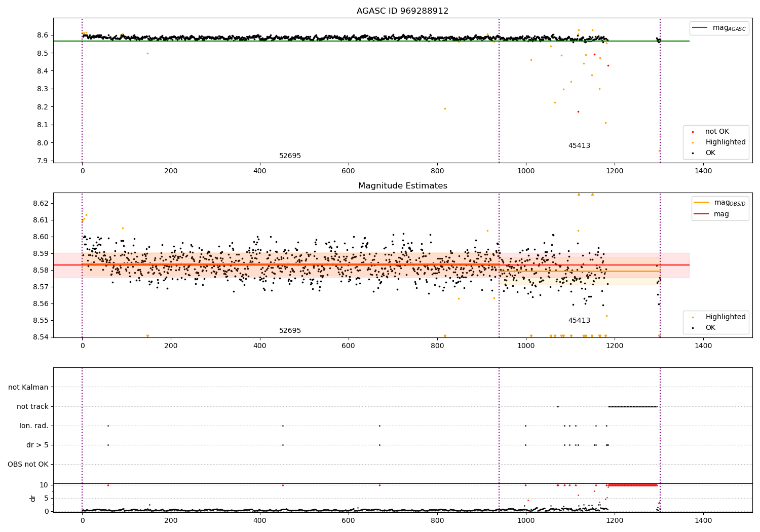Click the x-axis tick 600 in top plot
Viewport: 760px width, 532px height.
(349, 171)
